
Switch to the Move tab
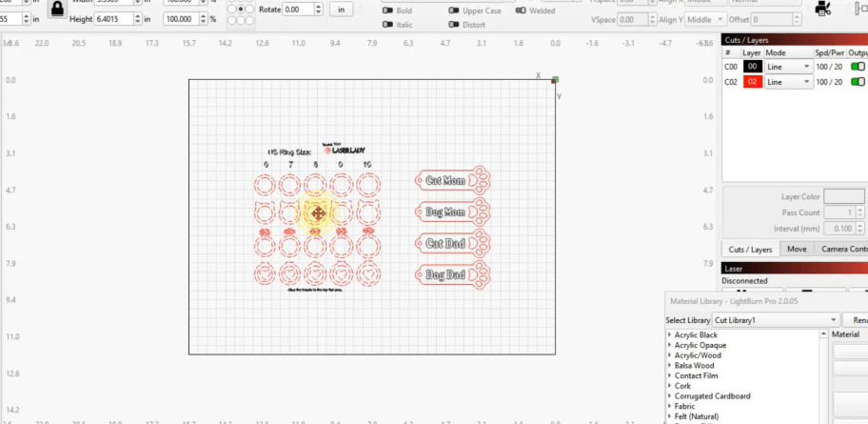coord(797,250)
